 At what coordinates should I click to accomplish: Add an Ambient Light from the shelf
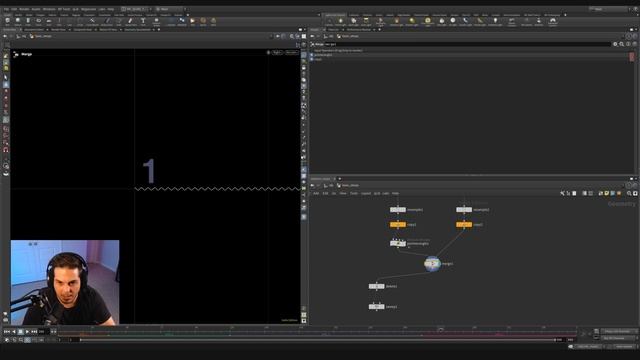(x=495, y=22)
